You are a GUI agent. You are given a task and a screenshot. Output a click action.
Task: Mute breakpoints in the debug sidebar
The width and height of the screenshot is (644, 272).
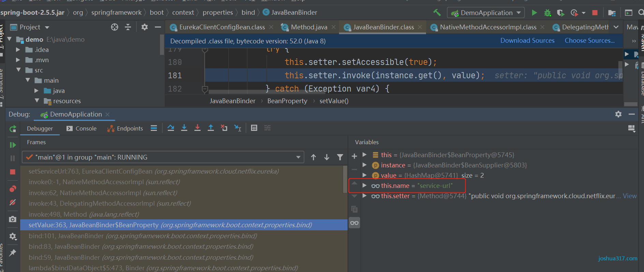[x=13, y=202]
